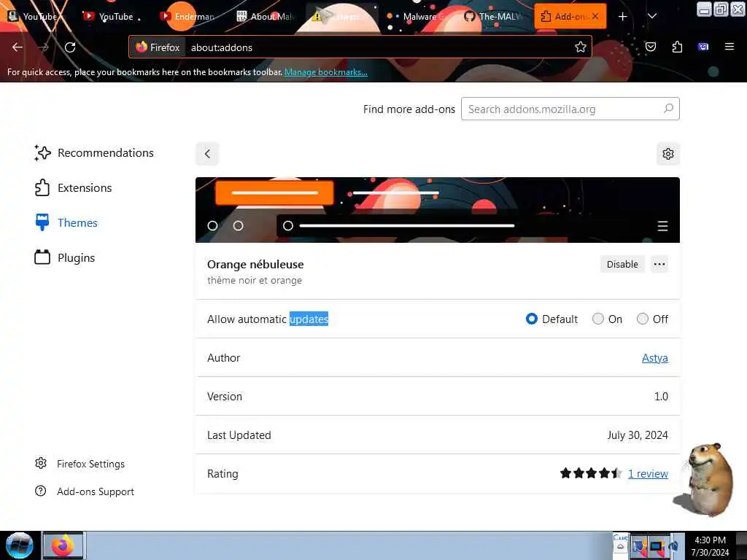The height and width of the screenshot is (560, 747).
Task: Open a new tab with plus button
Action: (623, 17)
